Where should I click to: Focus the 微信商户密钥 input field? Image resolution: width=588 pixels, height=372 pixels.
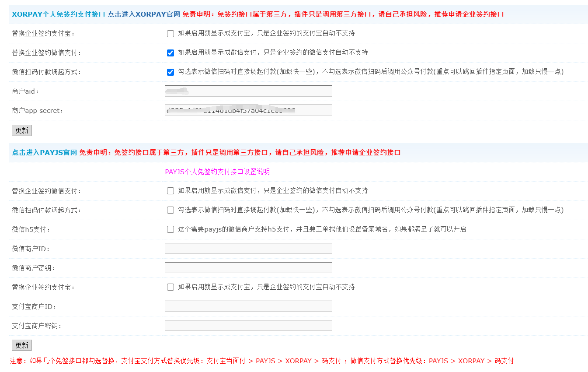click(248, 268)
